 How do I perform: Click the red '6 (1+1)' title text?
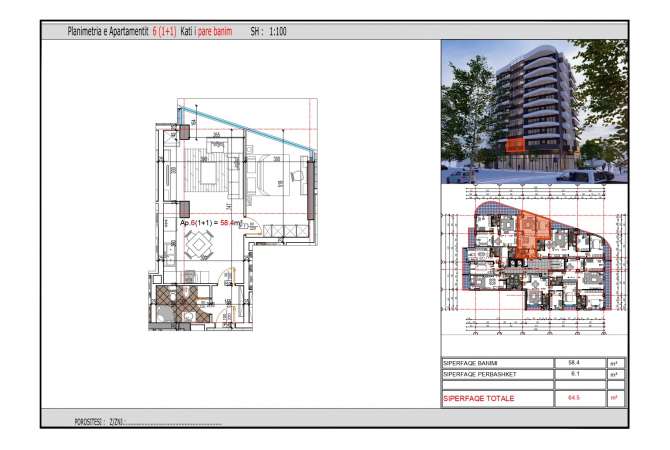pyautogui.click(x=164, y=33)
